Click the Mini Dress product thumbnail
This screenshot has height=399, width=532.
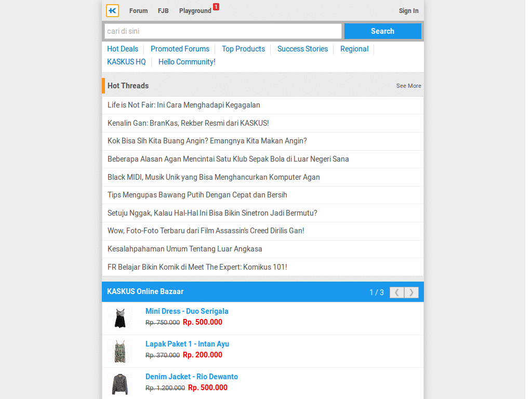pos(120,318)
